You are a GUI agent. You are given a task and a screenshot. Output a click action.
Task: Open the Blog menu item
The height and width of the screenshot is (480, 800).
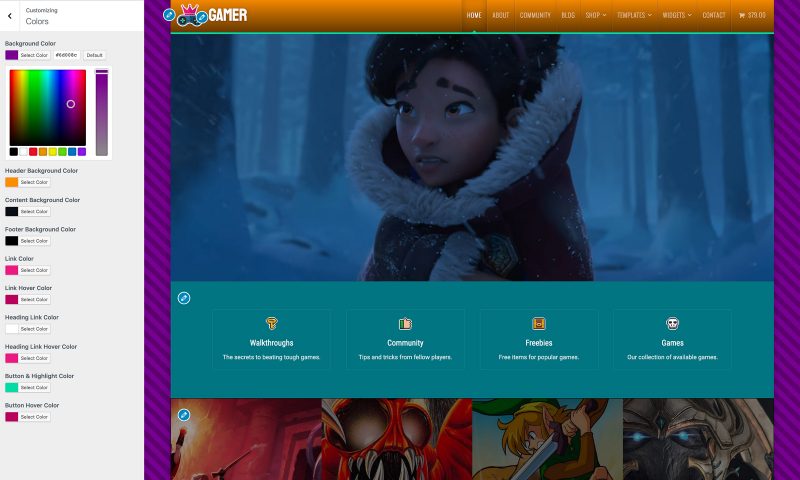pos(568,15)
